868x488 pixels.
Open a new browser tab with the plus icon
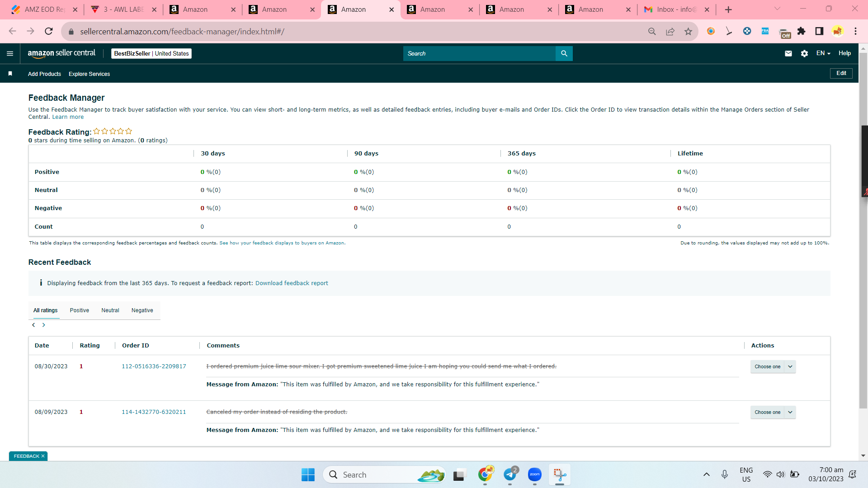click(x=728, y=9)
